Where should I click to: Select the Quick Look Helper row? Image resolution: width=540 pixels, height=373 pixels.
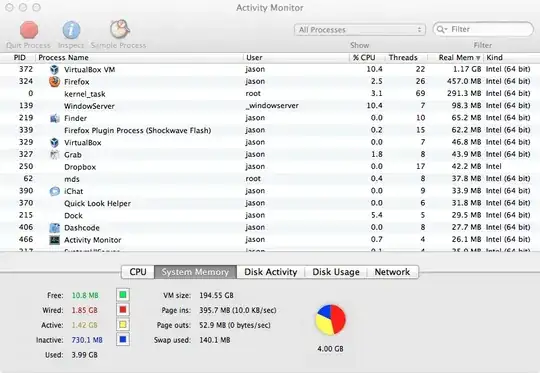point(270,203)
